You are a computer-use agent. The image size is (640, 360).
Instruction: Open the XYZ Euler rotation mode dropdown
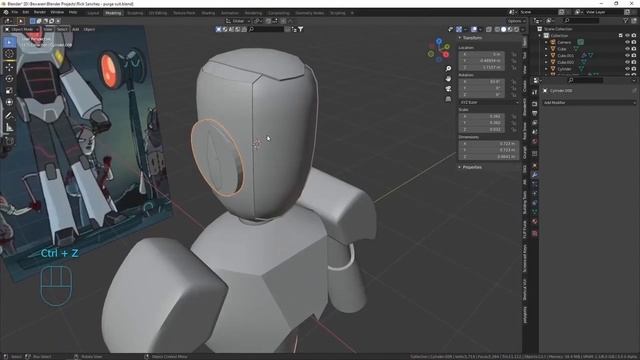coord(489,102)
